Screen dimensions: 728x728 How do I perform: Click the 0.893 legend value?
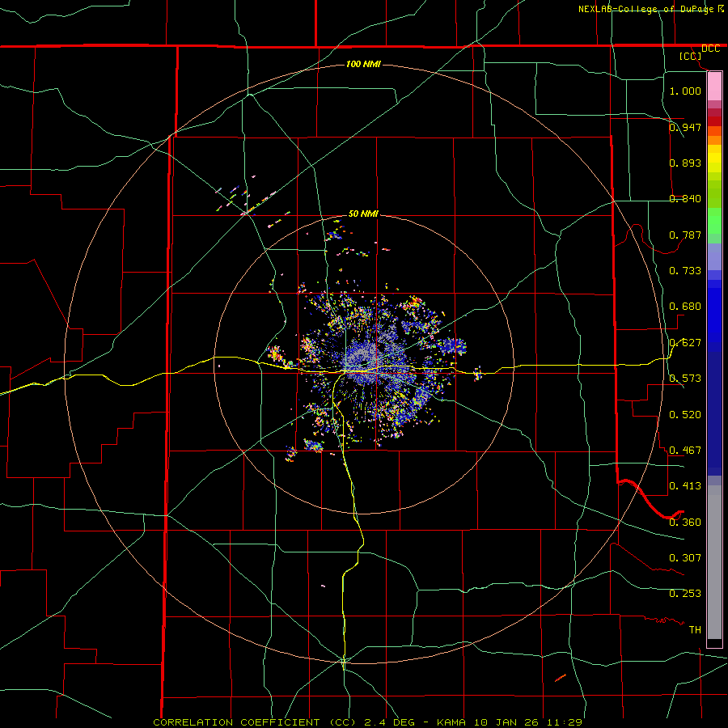tap(685, 163)
